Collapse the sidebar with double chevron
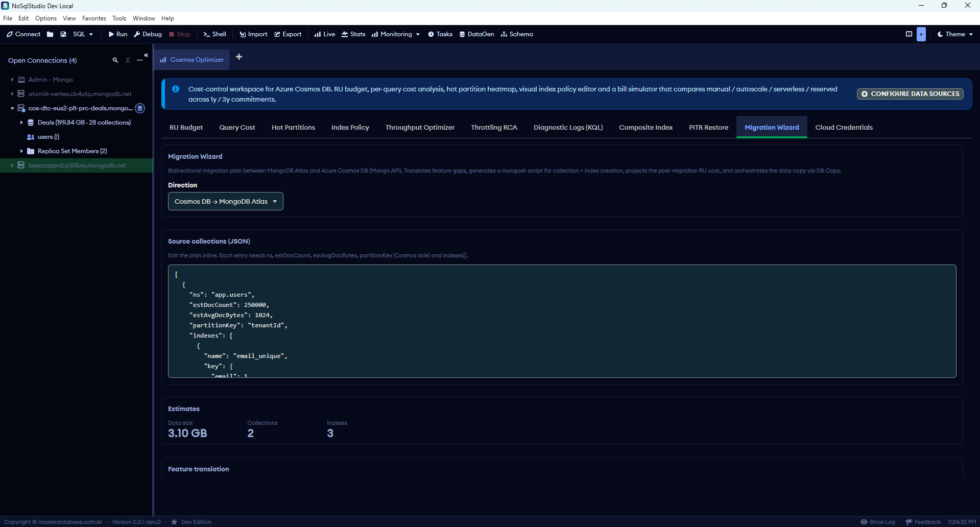 click(146, 55)
